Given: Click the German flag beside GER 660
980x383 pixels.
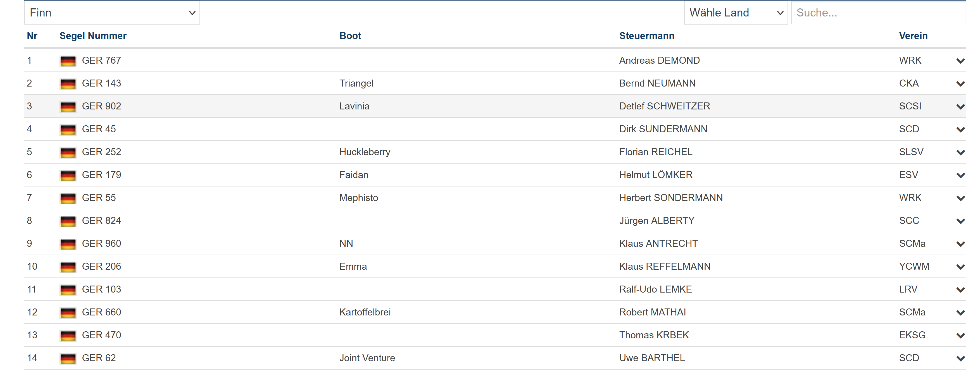Looking at the screenshot, I should [68, 313].
